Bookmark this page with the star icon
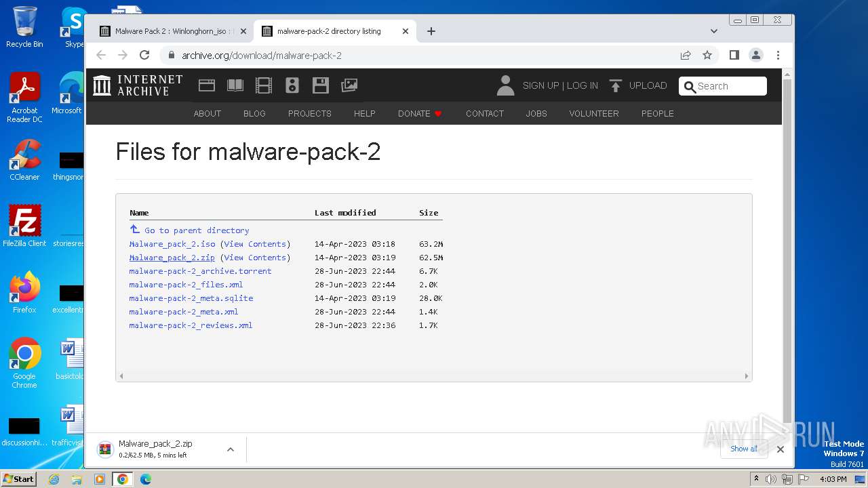 pyautogui.click(x=707, y=55)
